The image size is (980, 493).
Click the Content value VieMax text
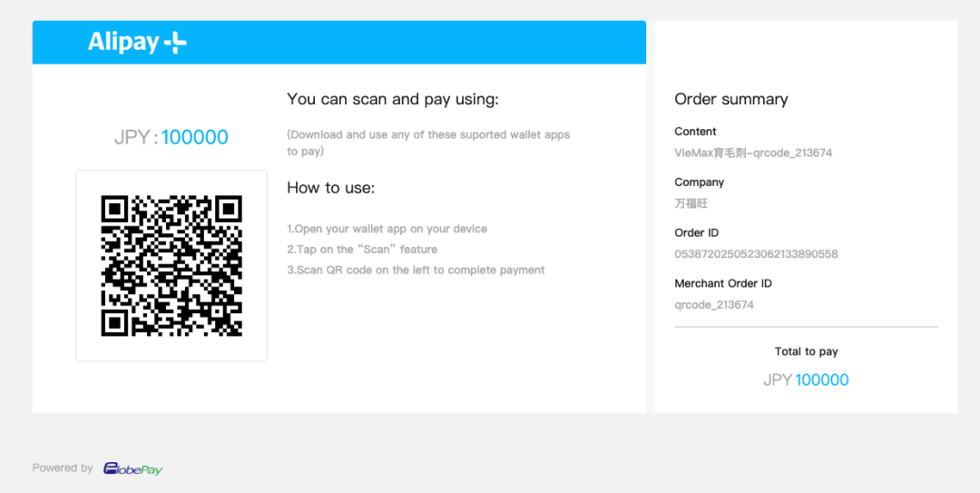click(x=752, y=153)
